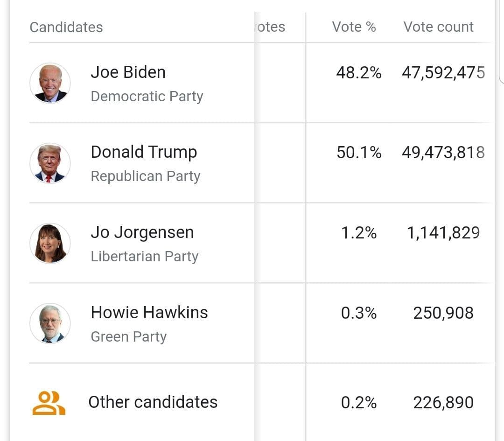This screenshot has width=504, height=441.
Task: Click Howie Hawkins' profile photo
Action: tap(50, 323)
